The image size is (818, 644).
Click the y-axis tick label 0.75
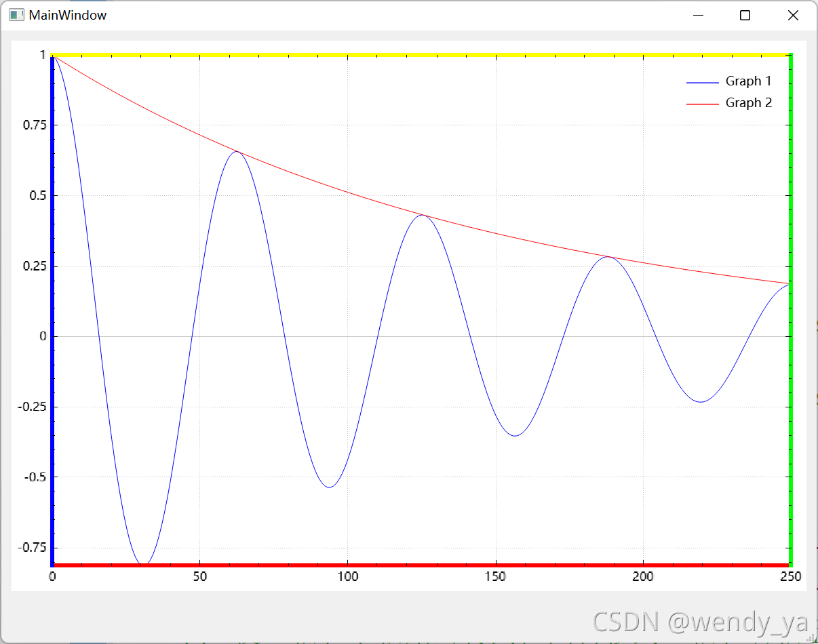point(34,125)
